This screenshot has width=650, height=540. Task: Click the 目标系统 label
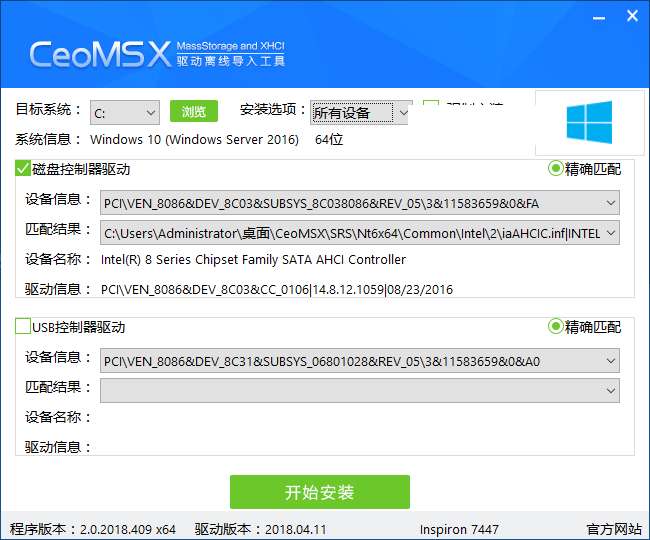click(48, 109)
